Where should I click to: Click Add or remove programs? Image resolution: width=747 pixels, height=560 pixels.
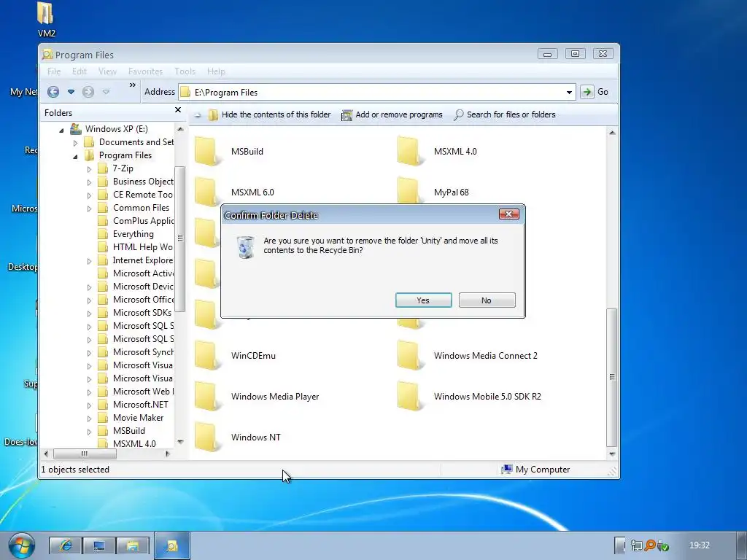point(392,114)
